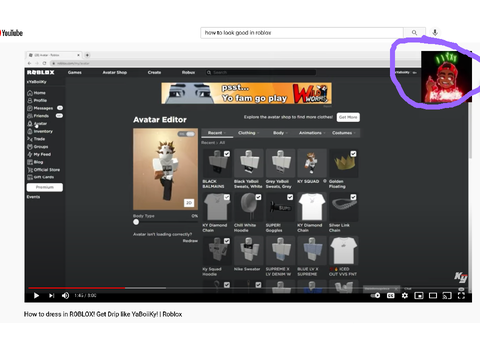The height and width of the screenshot is (360, 480).
Task: Uncheck the SUPER! Goggles item
Action: pos(290,197)
